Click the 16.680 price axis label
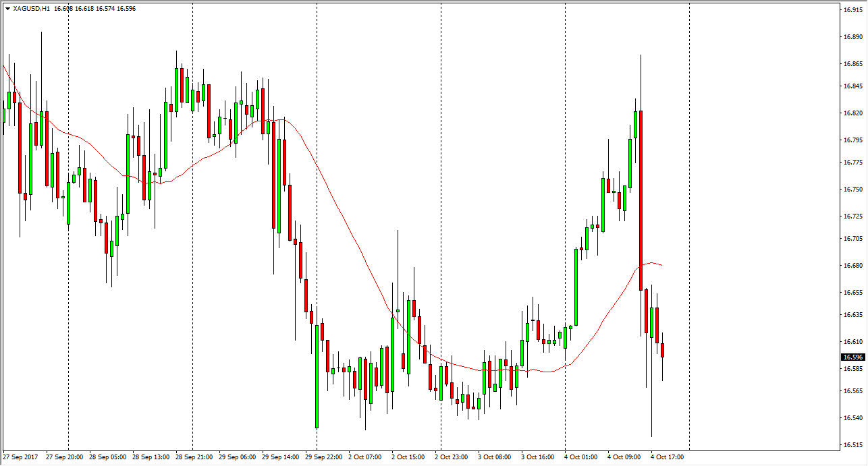 click(x=852, y=266)
